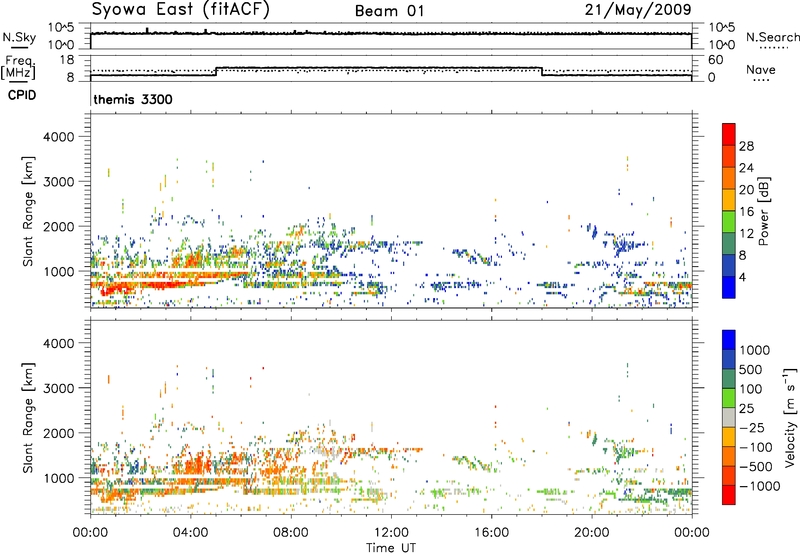This screenshot has height=554, width=800.
Task: Pick the 20–24 dB orange Power colorbar segment
Action: point(729,179)
